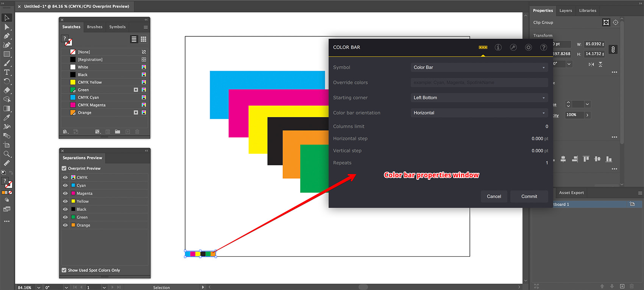Click Commit button in Color Bar dialog
The height and width of the screenshot is (290, 644).
tap(529, 196)
